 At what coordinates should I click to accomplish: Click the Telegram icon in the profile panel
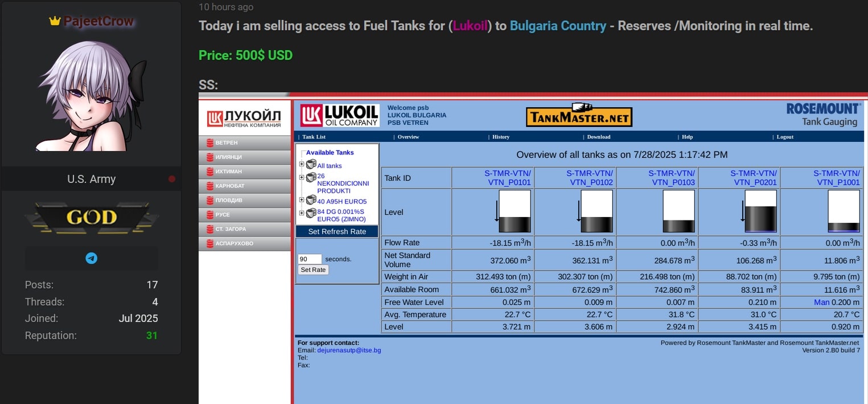click(91, 258)
